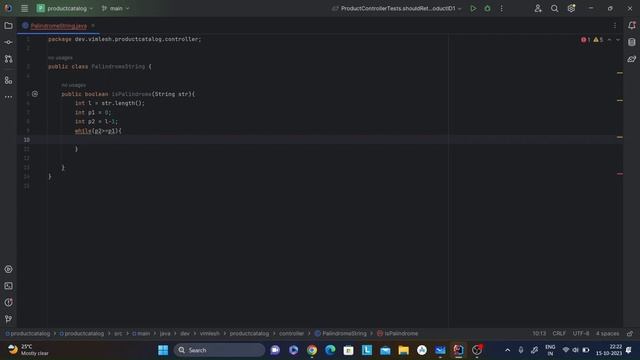Open Google Chrome from the taskbar

click(x=312, y=350)
